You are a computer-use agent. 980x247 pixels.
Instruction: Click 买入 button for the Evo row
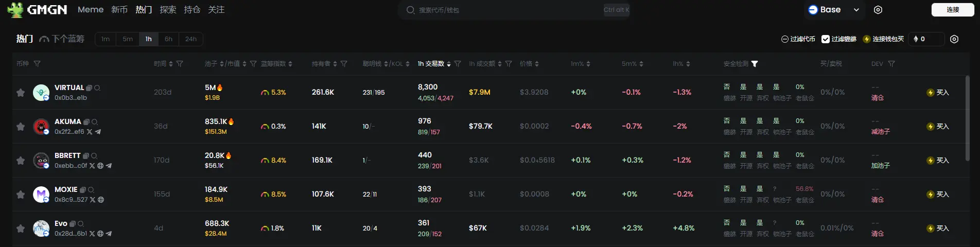938,228
